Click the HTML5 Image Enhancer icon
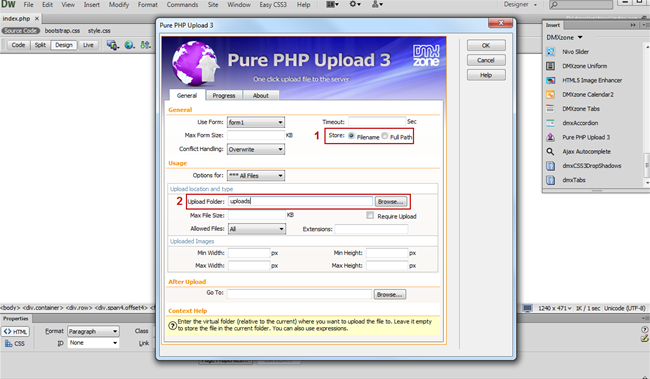 pyautogui.click(x=551, y=80)
